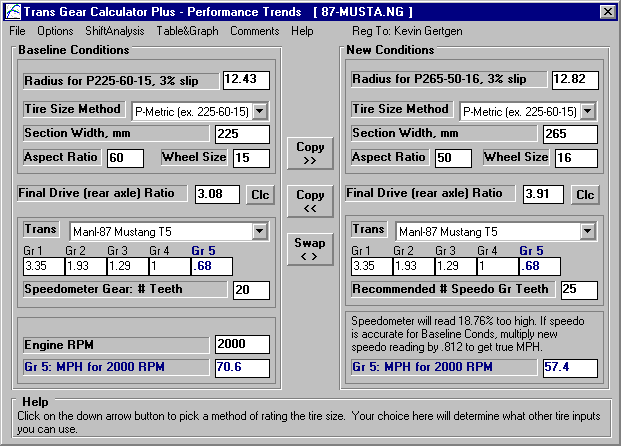
Task: Click baseline Tire Size Method label
Action: pyautogui.click(x=72, y=109)
